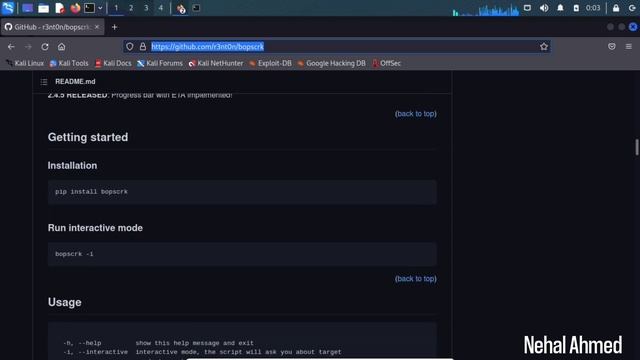Open the volume control in the tray
Viewport: 640px width, 360px height.
point(544,8)
